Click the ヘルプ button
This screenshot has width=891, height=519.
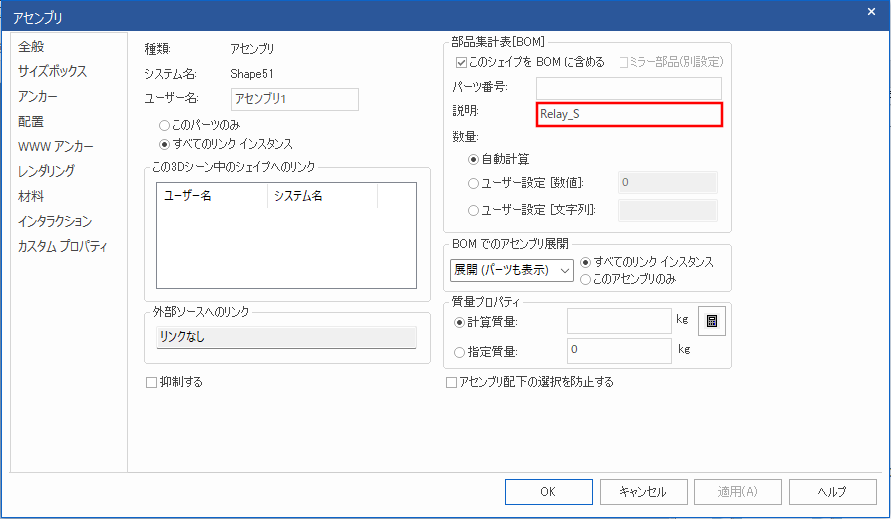(x=832, y=492)
